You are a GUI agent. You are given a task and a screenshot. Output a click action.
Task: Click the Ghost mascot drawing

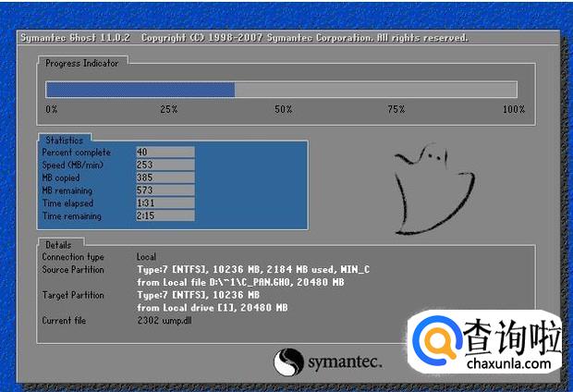click(x=434, y=189)
